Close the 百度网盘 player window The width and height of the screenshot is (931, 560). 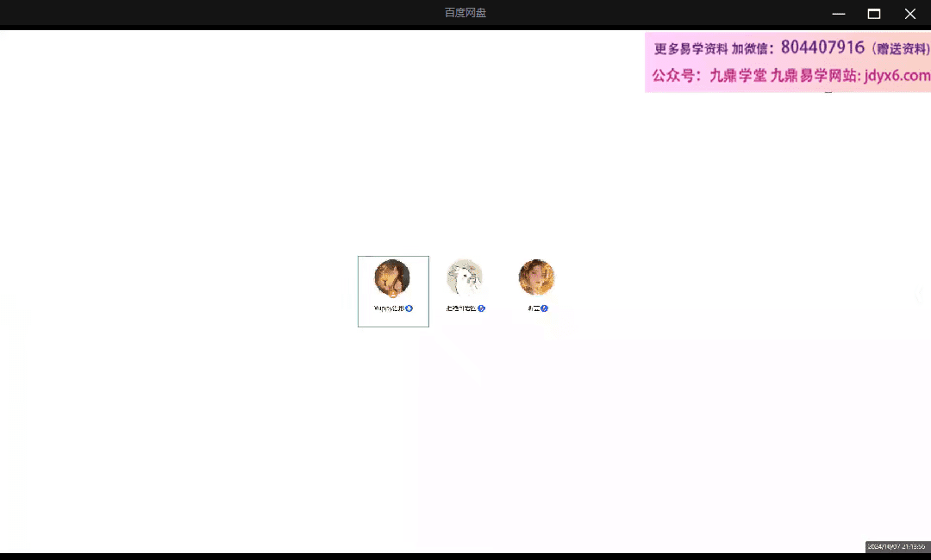pos(910,14)
